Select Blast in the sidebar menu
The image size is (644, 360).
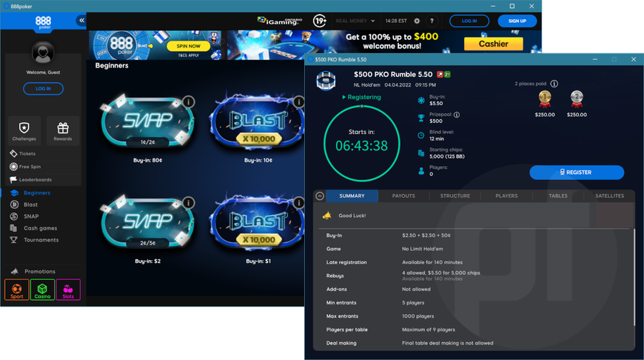(x=30, y=204)
